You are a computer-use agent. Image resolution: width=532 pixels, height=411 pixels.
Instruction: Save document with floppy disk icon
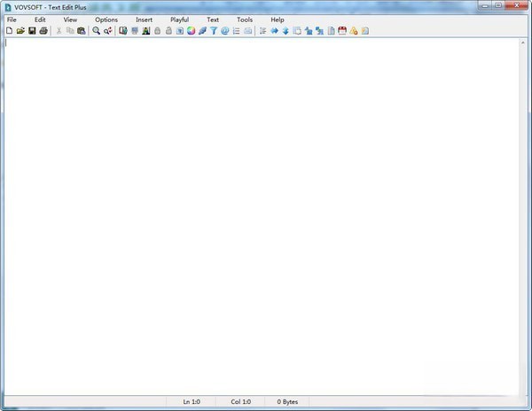point(32,31)
